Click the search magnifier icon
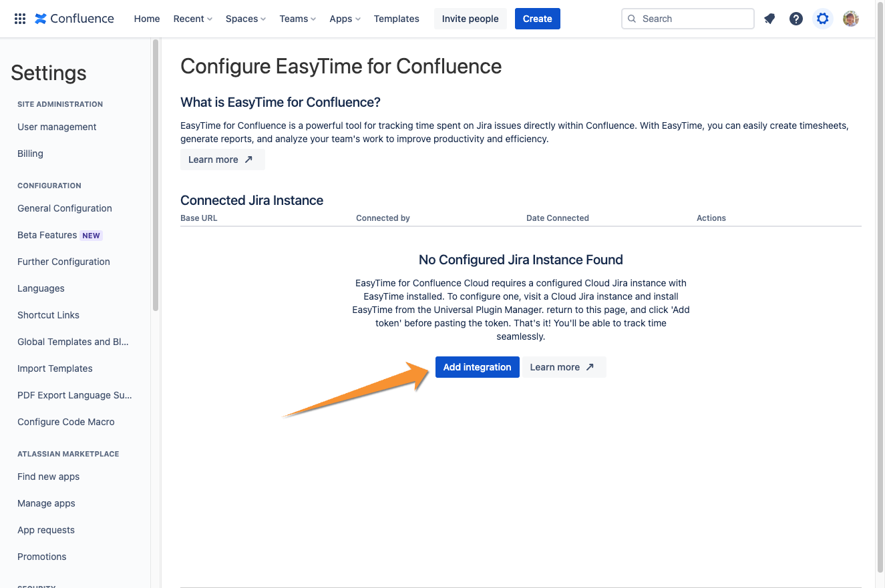 pyautogui.click(x=632, y=19)
